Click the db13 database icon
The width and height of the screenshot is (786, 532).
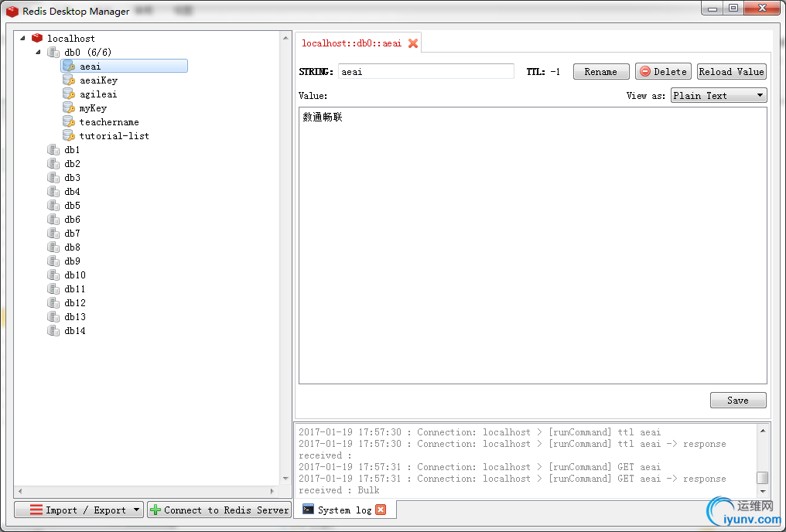pos(53,316)
